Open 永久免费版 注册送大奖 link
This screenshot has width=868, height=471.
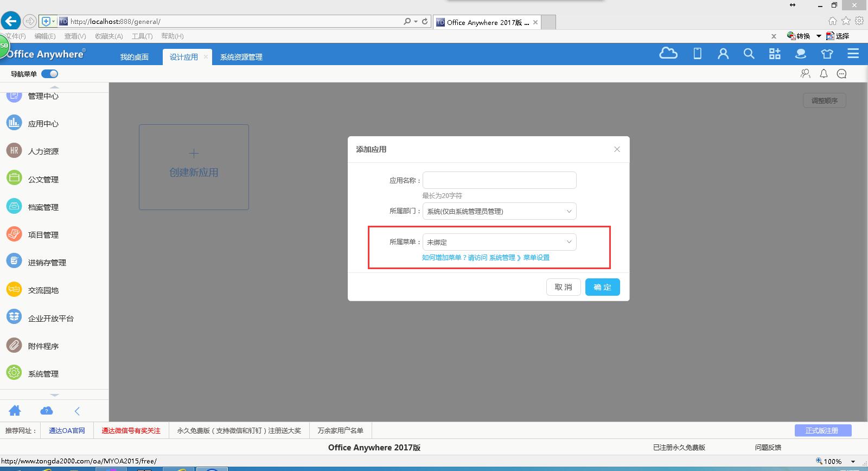[x=239, y=430]
